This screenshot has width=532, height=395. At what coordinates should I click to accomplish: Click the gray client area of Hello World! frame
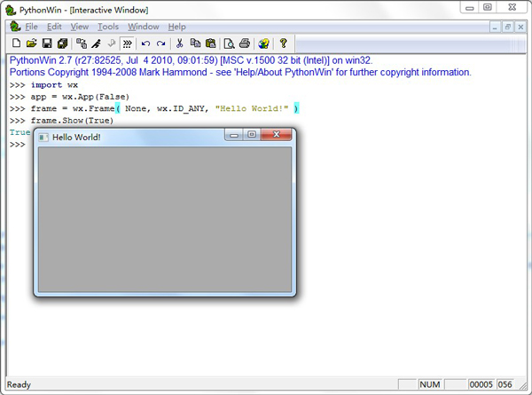[x=165, y=219]
